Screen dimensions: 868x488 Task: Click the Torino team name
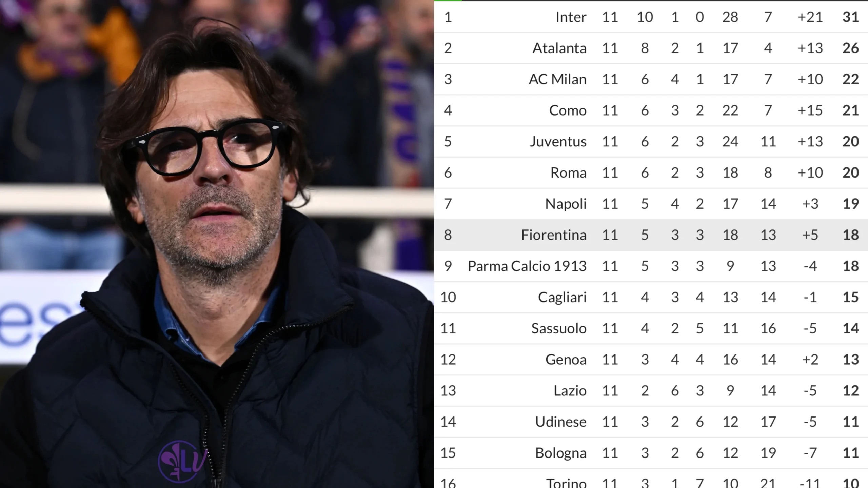pos(566,483)
